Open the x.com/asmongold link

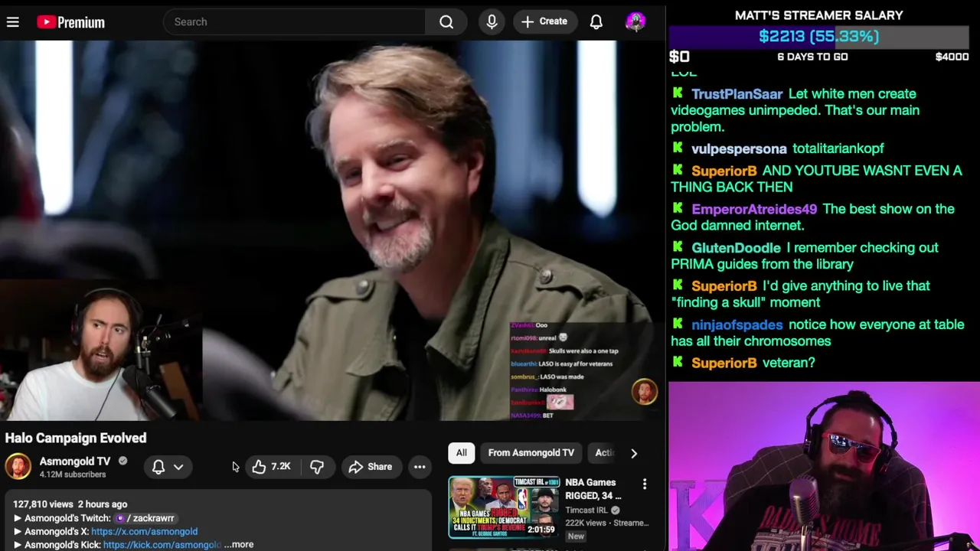144,531
